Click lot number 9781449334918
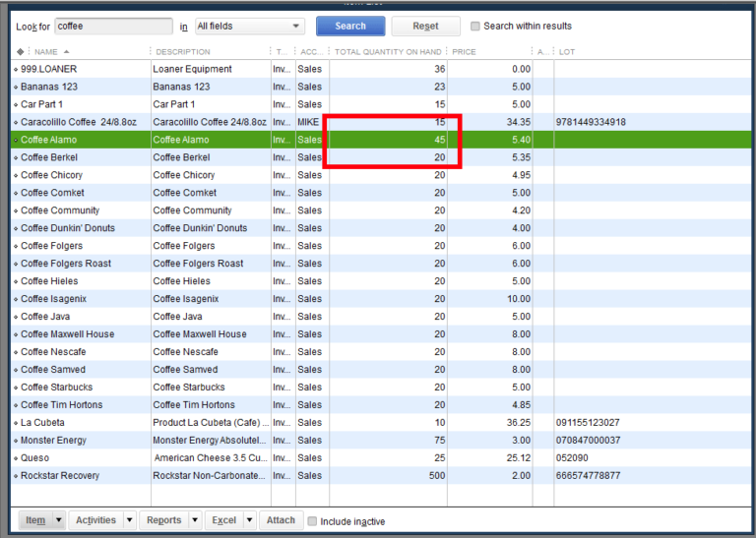 591,122
